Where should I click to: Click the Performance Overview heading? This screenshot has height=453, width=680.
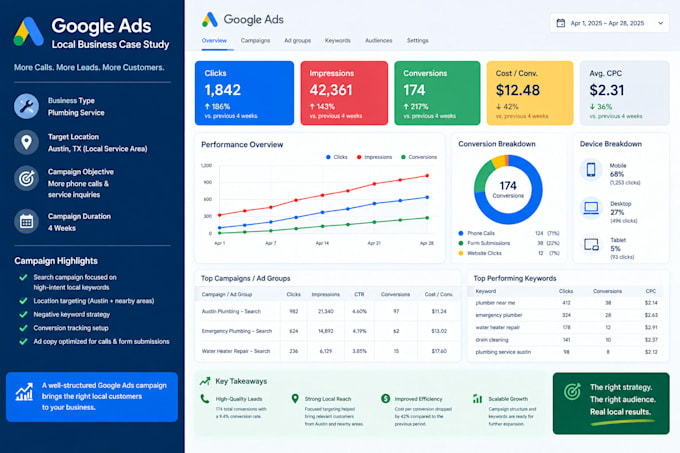pyautogui.click(x=242, y=145)
